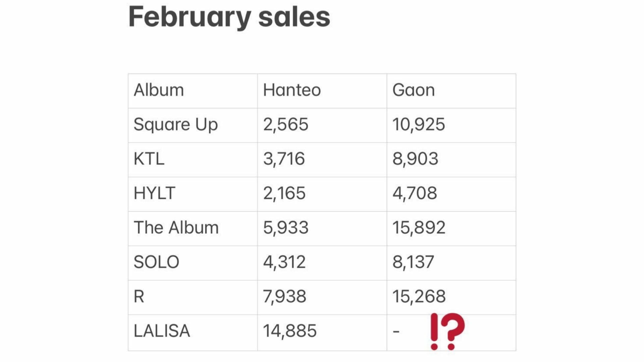Image resolution: width=644 pixels, height=362 pixels.
Task: Click KTL Gaon value 8,903
Action: [x=415, y=159]
